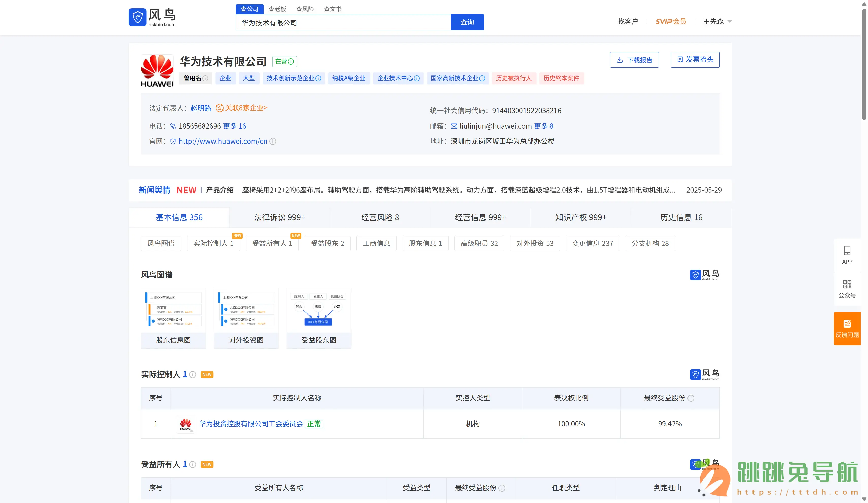868x503 pixels.
Task: Click 更多 8 emails link
Action: pyautogui.click(x=544, y=126)
